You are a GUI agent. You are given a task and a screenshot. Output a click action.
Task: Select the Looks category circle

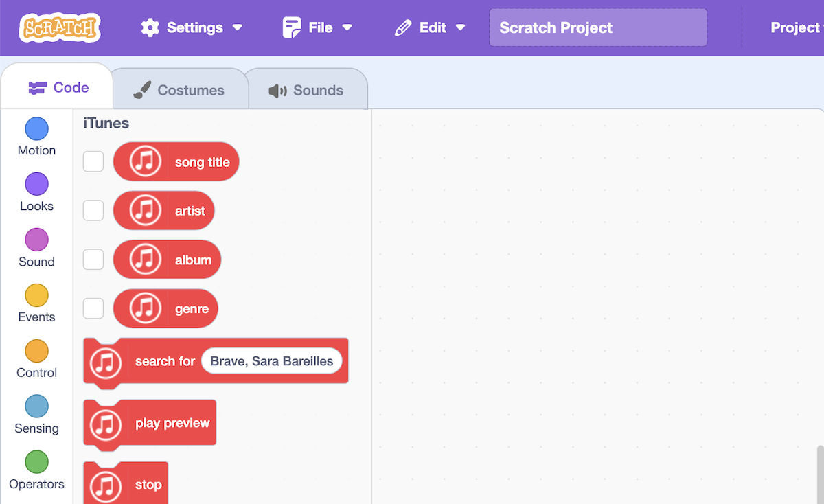coord(36,184)
